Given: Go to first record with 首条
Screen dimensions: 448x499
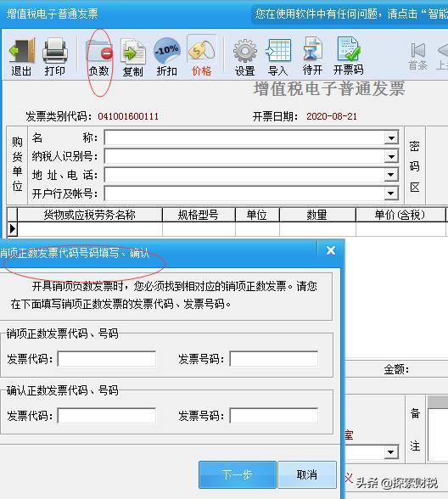Looking at the screenshot, I should tap(418, 56).
